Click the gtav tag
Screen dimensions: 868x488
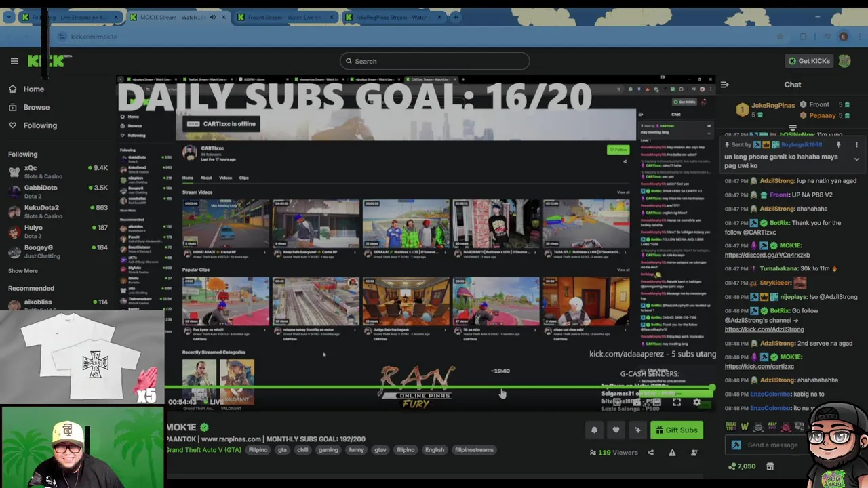(380, 450)
